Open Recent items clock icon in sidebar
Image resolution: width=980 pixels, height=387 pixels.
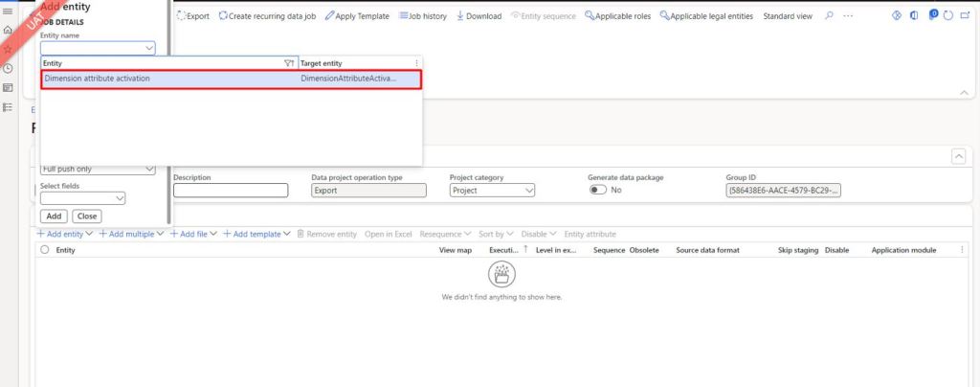8,68
